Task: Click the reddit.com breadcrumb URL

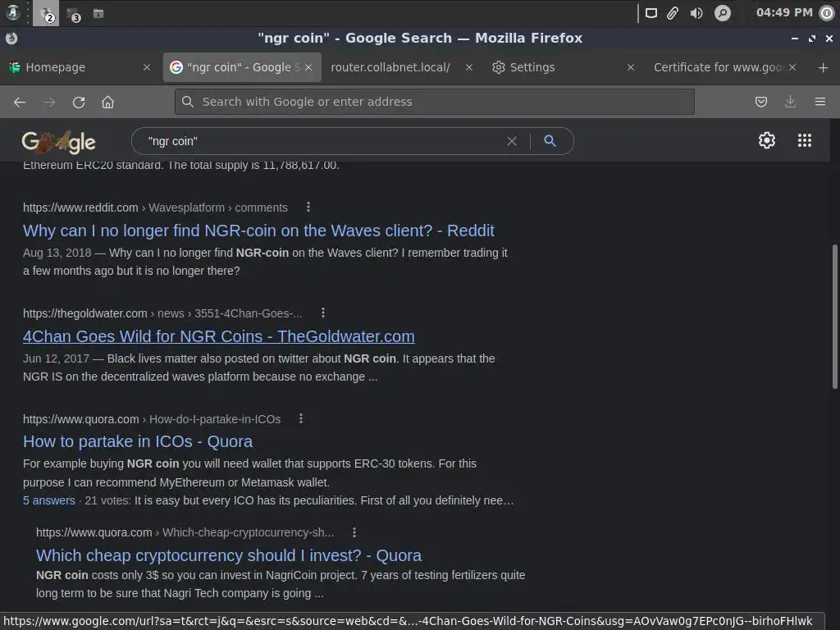Action: [x=155, y=208]
